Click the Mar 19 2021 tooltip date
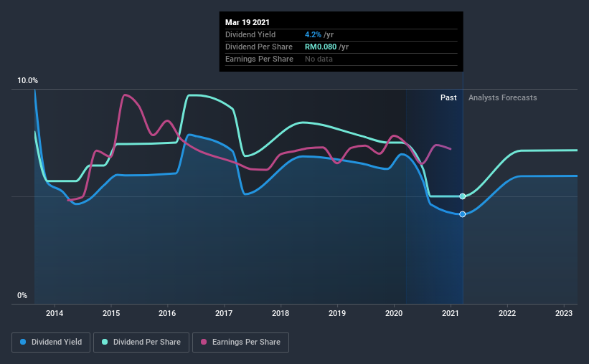The image size is (589, 364). (x=248, y=22)
